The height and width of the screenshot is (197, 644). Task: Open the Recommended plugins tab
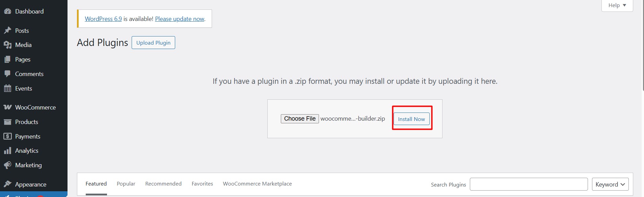pyautogui.click(x=163, y=184)
